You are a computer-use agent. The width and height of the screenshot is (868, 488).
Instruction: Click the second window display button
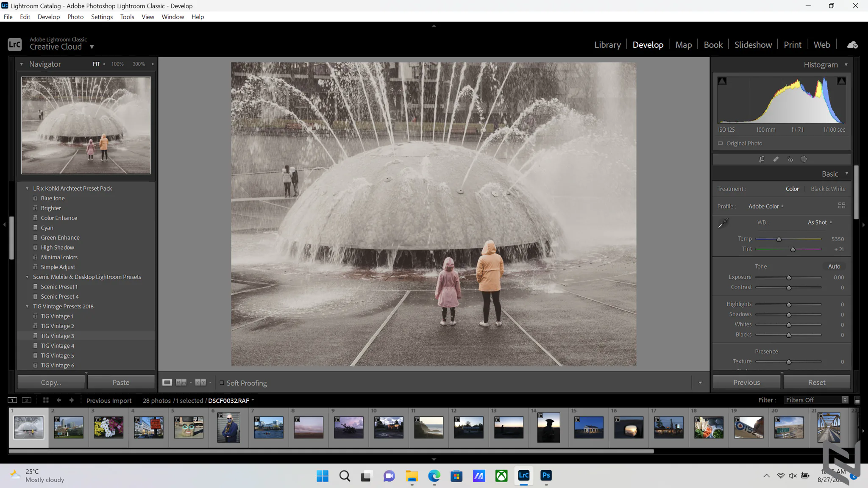(27, 400)
